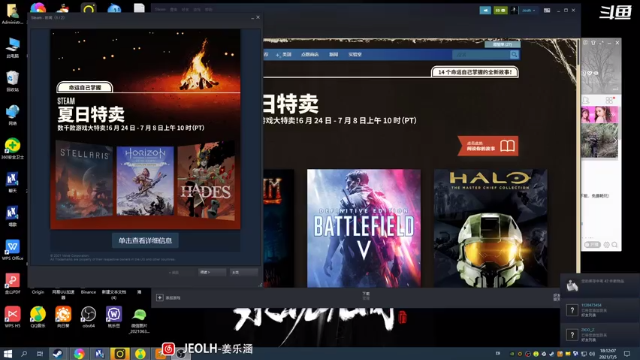Open the PDF desktop shortcut
This screenshot has width=640, height=360.
click(x=12, y=283)
